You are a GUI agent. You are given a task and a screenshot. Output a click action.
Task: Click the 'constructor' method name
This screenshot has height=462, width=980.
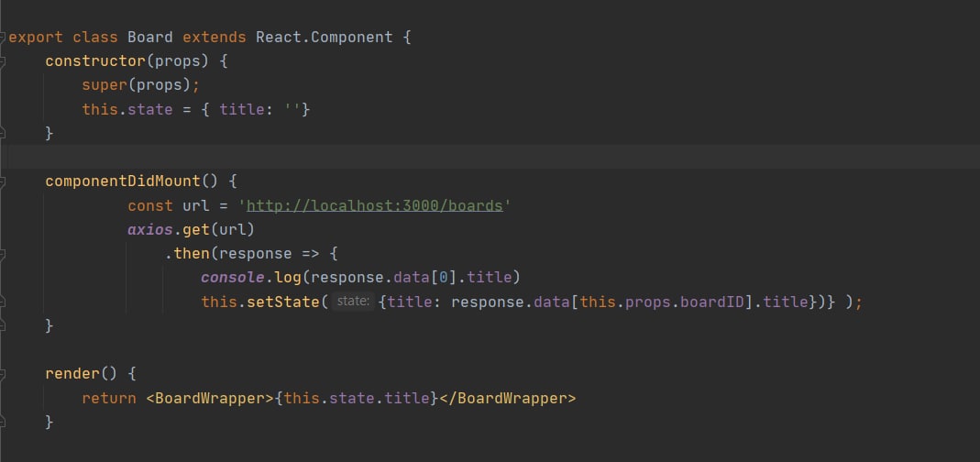[95, 61]
